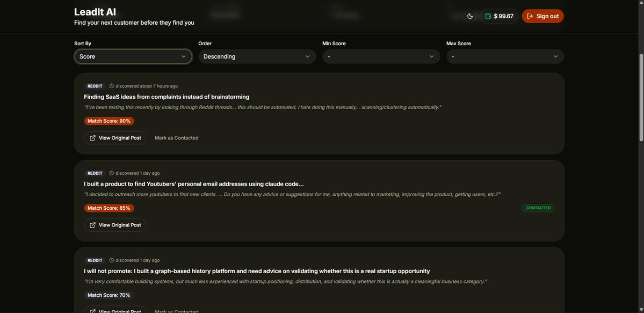Expand the Min Score dropdown
The width and height of the screenshot is (644, 313).
(x=381, y=56)
